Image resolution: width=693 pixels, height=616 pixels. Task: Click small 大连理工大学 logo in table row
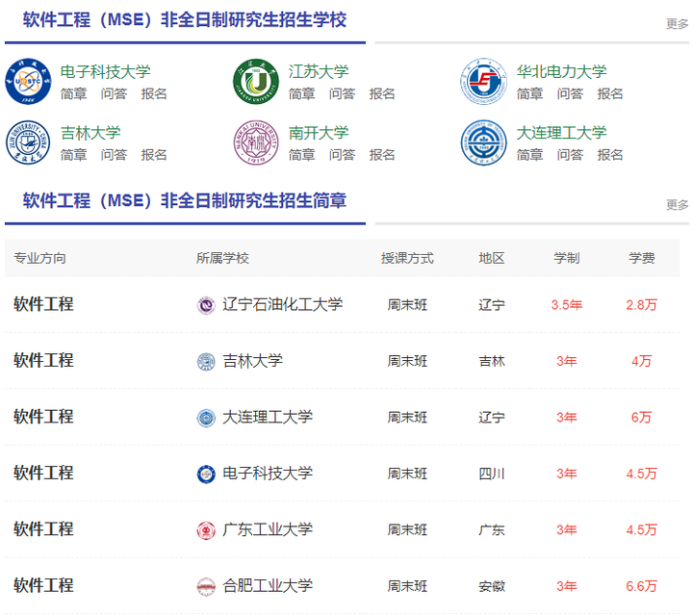coord(206,418)
